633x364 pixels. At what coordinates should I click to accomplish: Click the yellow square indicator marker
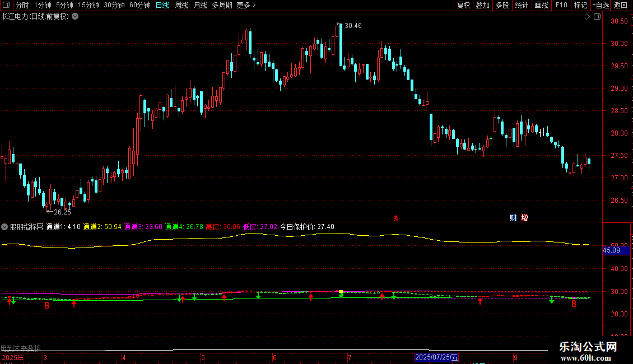coord(341,291)
